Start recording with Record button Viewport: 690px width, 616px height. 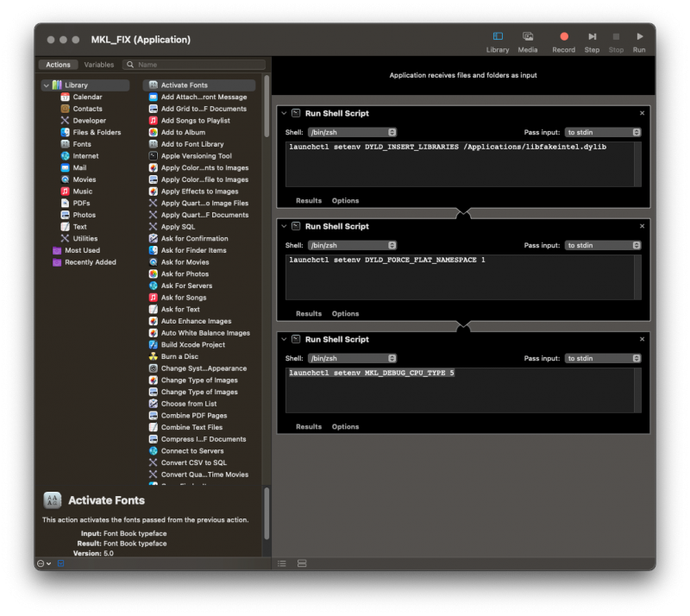(x=563, y=42)
